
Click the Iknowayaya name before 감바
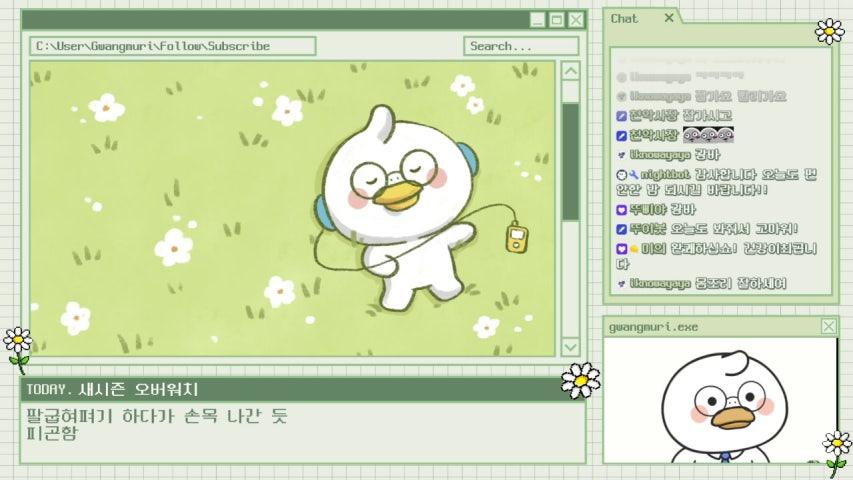[x=660, y=155]
